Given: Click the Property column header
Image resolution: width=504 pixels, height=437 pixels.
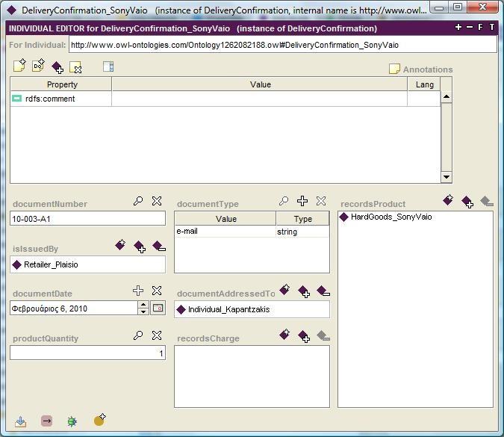Looking at the screenshot, I should tap(61, 84).
